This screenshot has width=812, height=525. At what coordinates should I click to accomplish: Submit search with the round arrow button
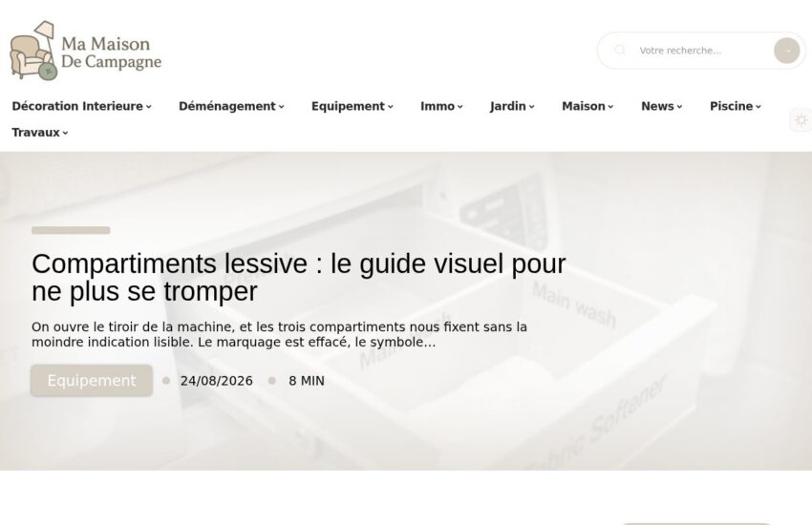(786, 51)
